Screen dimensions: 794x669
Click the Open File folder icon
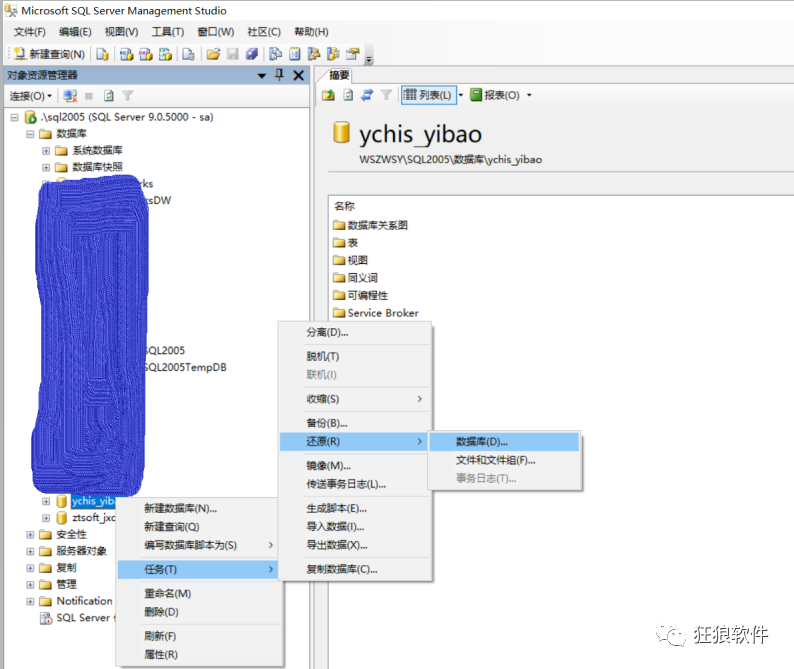[x=213, y=54]
